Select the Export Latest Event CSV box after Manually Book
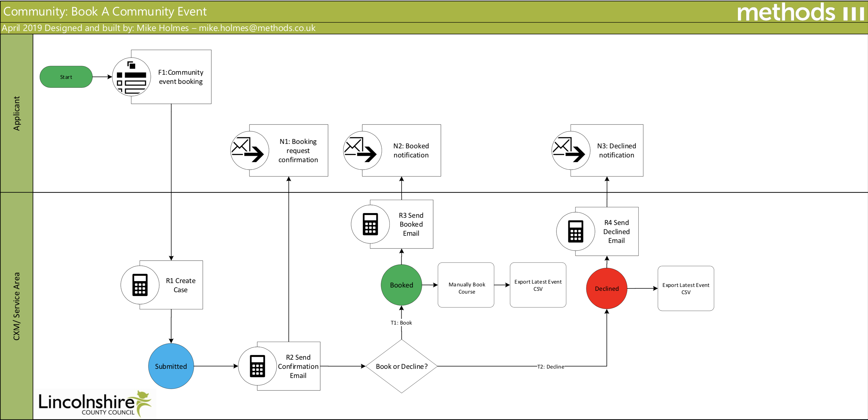This screenshot has width=868, height=420. coord(538,285)
